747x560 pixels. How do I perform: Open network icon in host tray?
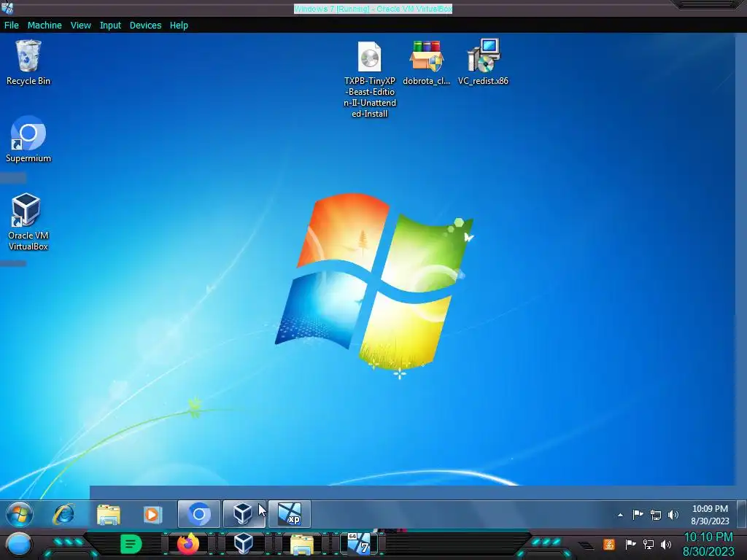[649, 544]
